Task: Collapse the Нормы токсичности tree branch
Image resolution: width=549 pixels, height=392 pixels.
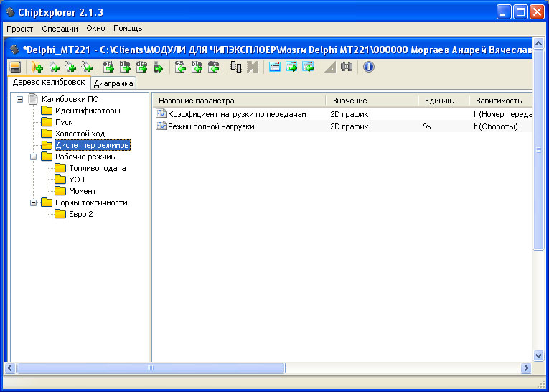Action: pos(34,202)
